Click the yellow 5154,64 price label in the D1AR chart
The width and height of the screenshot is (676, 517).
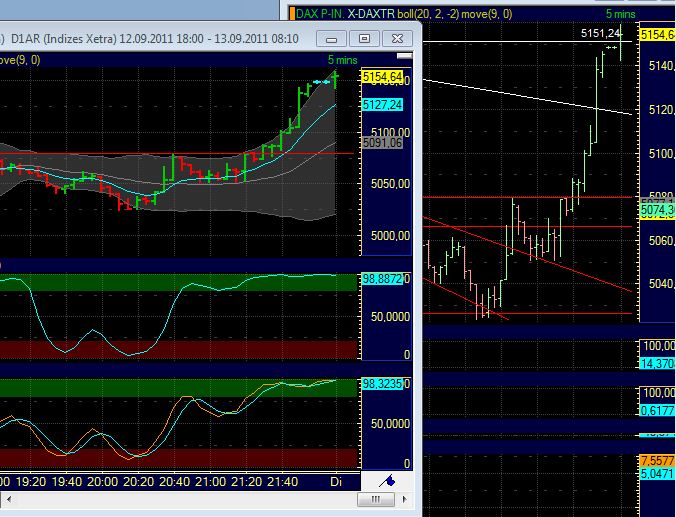(x=382, y=77)
